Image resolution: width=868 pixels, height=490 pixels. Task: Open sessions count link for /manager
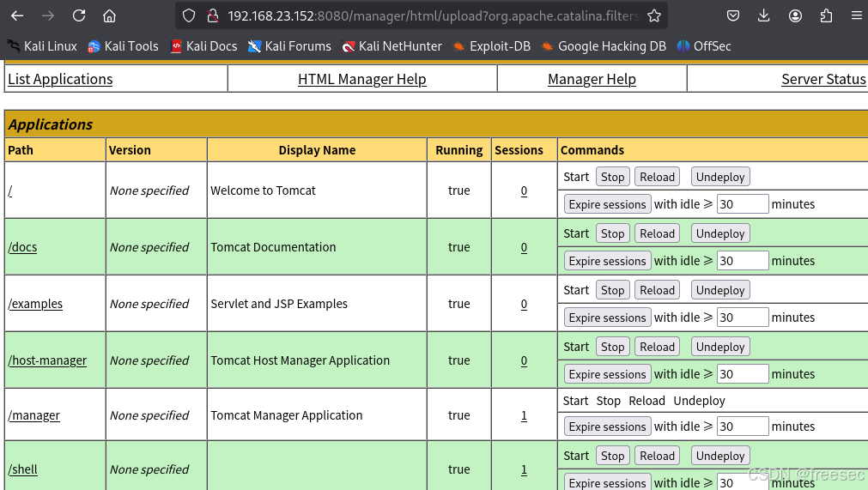pyautogui.click(x=524, y=415)
